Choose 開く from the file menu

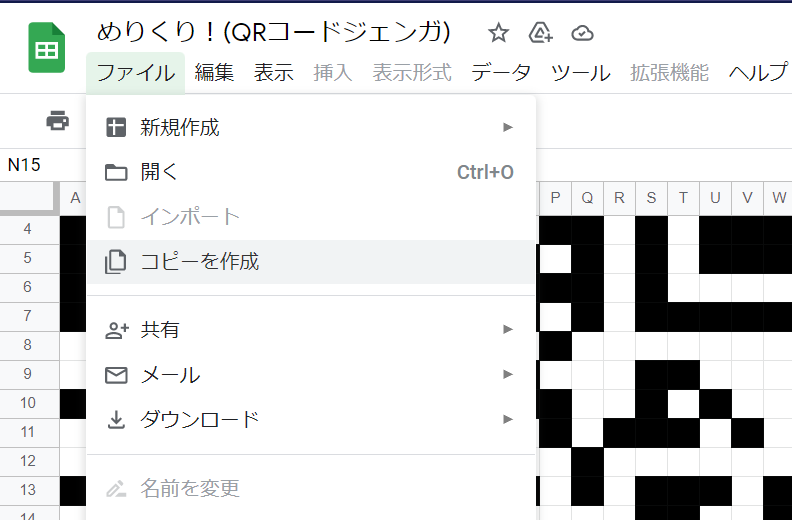311,172
